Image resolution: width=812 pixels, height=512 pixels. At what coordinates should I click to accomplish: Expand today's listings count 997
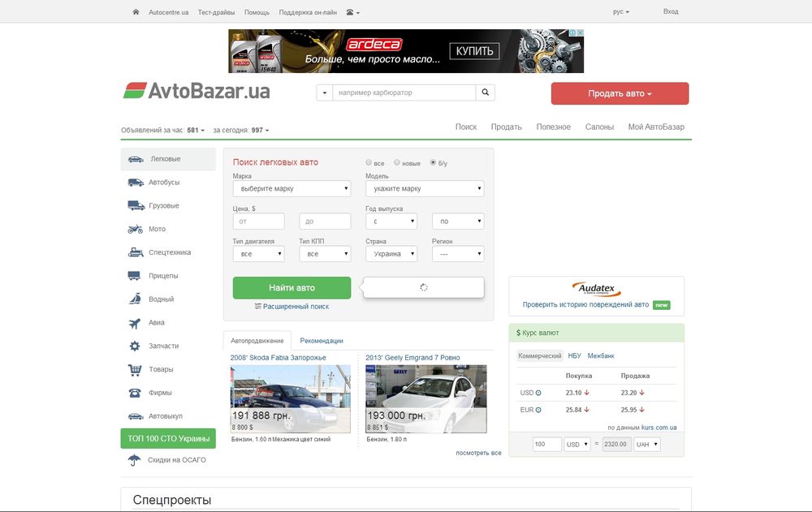[x=261, y=130]
